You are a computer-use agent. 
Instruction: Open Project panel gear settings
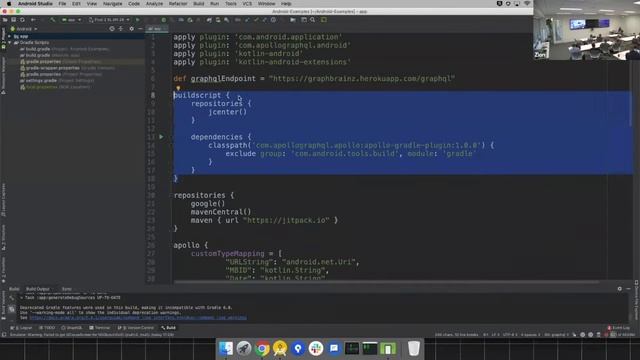131,29
